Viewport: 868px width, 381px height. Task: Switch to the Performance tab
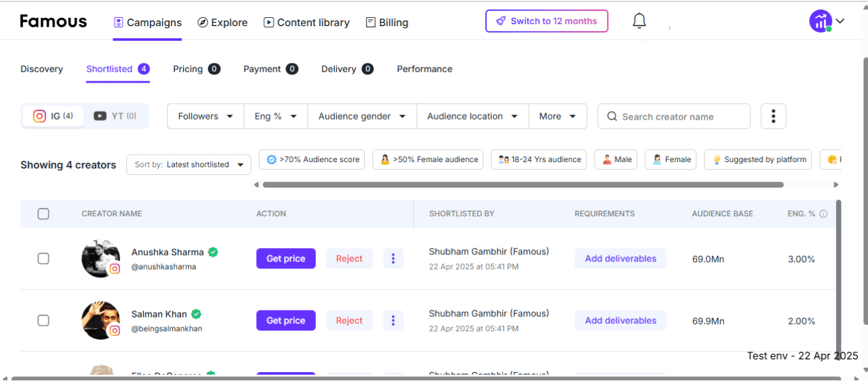pyautogui.click(x=424, y=69)
